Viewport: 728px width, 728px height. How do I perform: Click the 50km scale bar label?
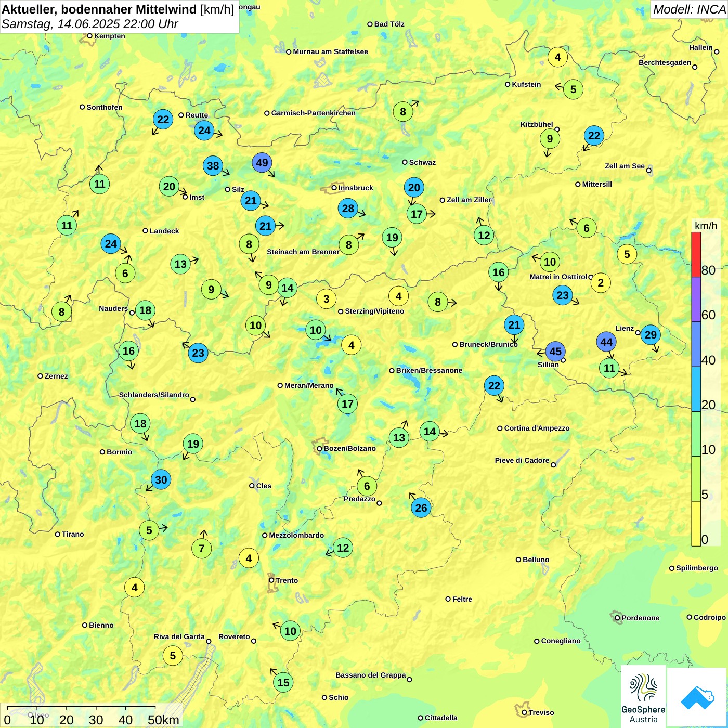(x=164, y=720)
